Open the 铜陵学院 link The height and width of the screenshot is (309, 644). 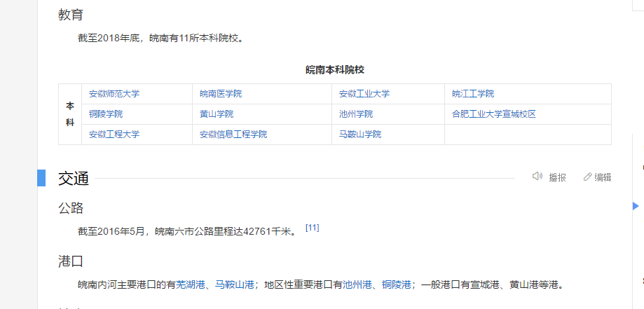(x=106, y=114)
